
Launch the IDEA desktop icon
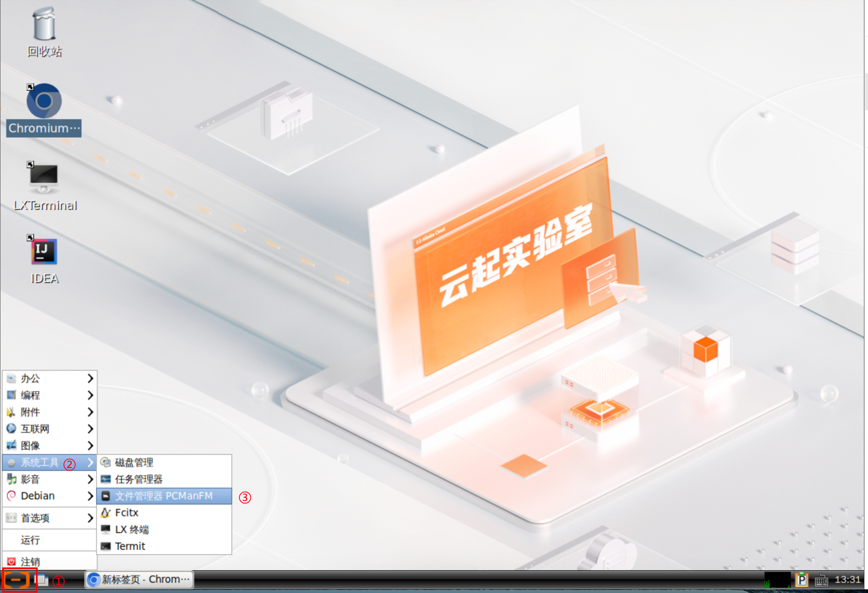[44, 252]
